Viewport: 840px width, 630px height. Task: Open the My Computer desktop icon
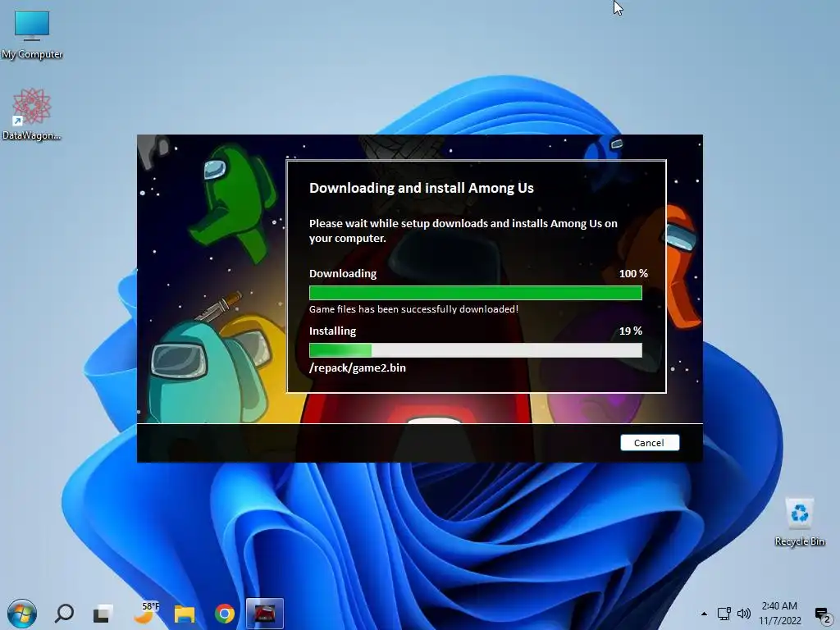32,33
